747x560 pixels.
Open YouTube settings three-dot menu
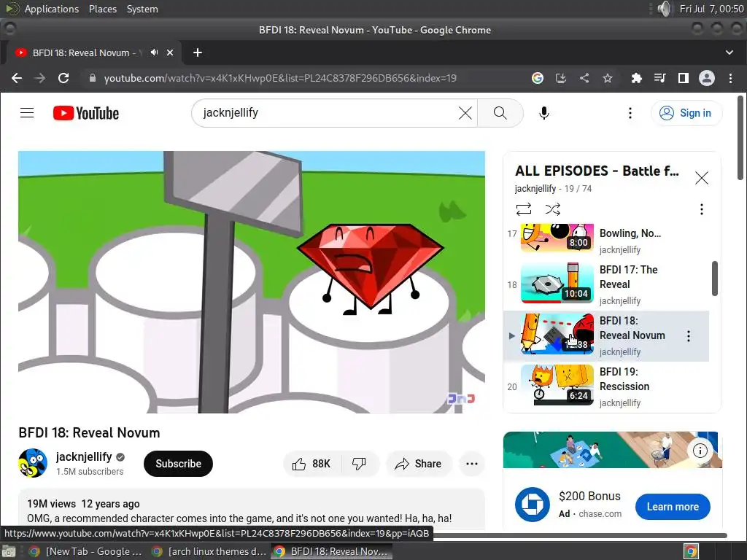(630, 113)
